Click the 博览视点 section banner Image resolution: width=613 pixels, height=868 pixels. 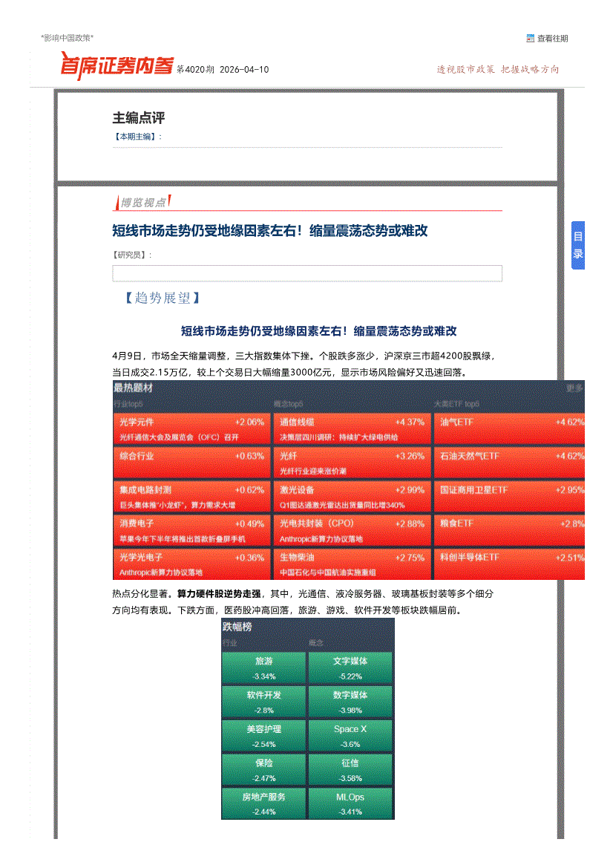(143, 202)
